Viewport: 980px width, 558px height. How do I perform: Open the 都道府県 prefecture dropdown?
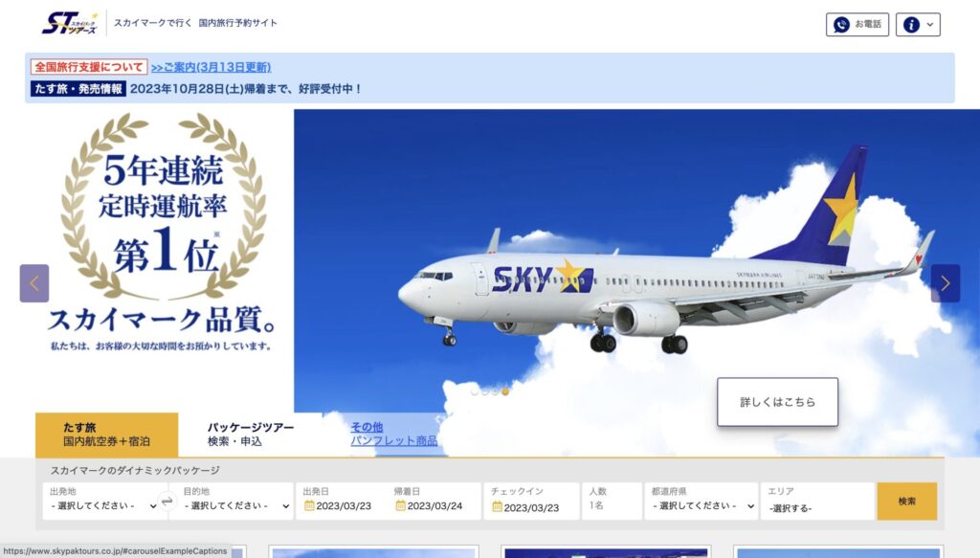(x=702, y=505)
